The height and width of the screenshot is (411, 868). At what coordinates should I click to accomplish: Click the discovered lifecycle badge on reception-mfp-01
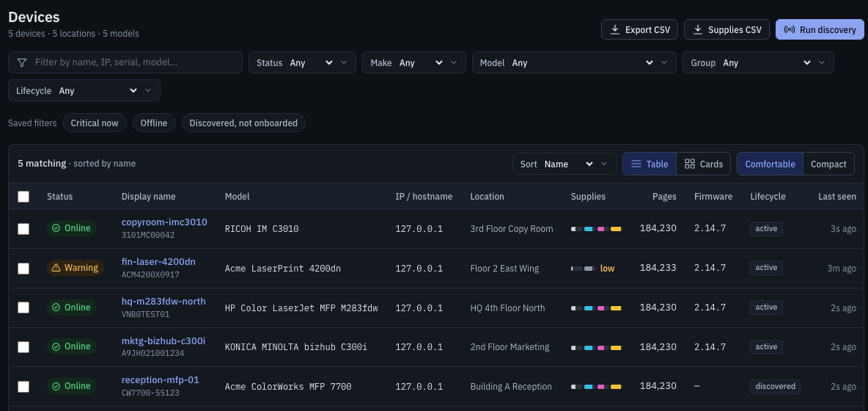775,386
